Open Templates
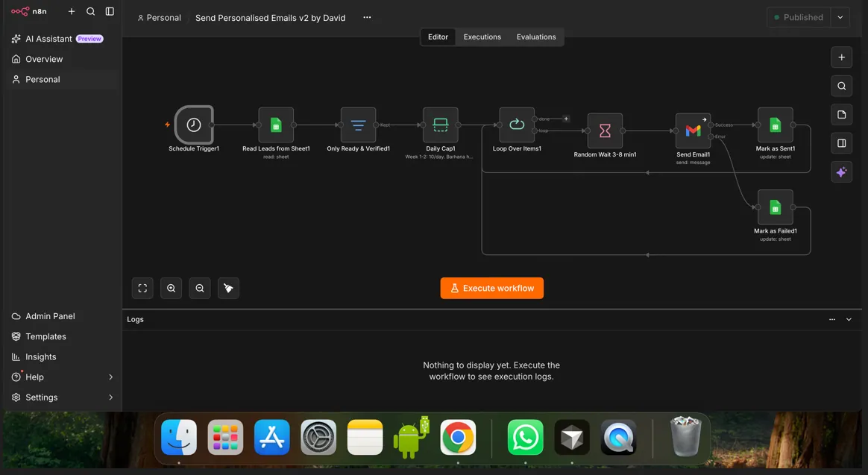This screenshot has width=868, height=475. tap(45, 336)
